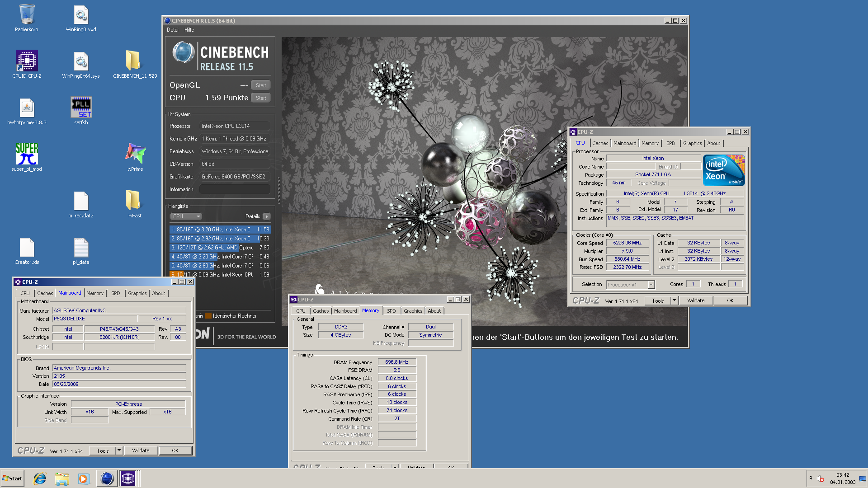868x488 pixels.
Task: Launch Windows Media Player from the taskbar
Action: [84, 479]
